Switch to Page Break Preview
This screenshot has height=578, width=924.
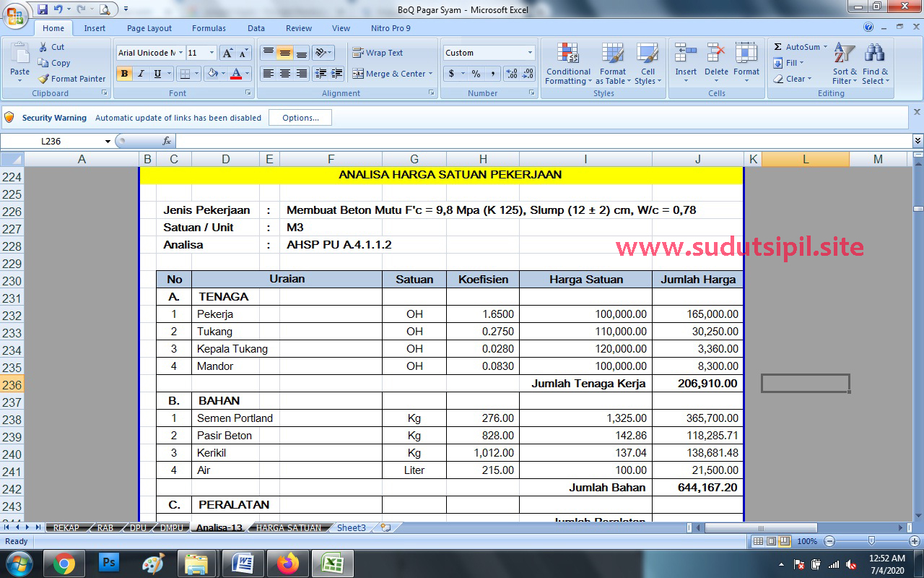pos(785,541)
